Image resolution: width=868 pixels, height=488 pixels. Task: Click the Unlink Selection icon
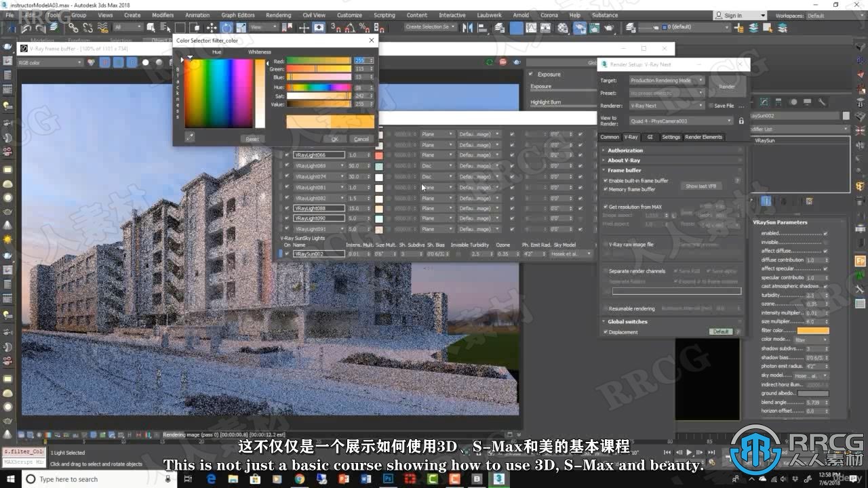pyautogui.click(x=88, y=27)
